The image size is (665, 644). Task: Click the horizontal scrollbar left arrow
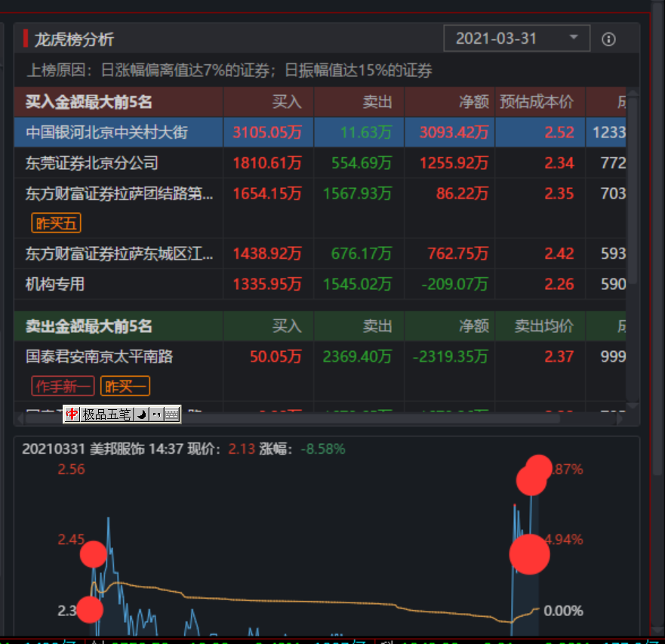pos(20,419)
